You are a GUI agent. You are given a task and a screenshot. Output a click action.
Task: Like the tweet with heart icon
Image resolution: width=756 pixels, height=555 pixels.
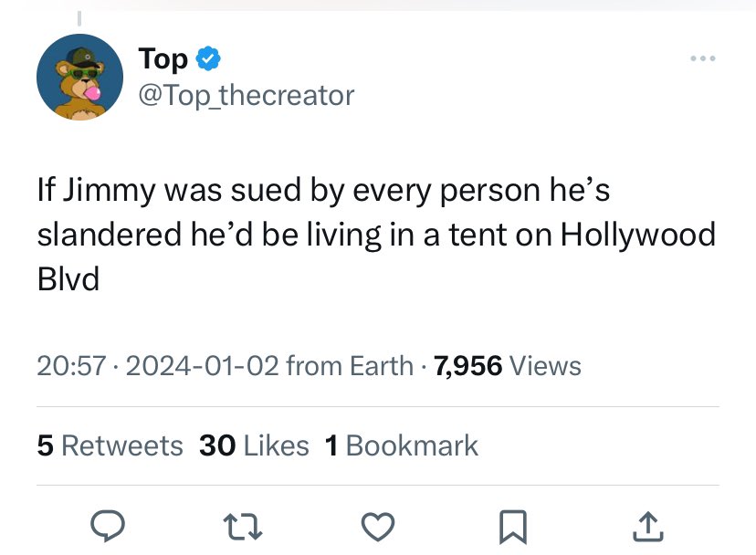click(x=378, y=527)
